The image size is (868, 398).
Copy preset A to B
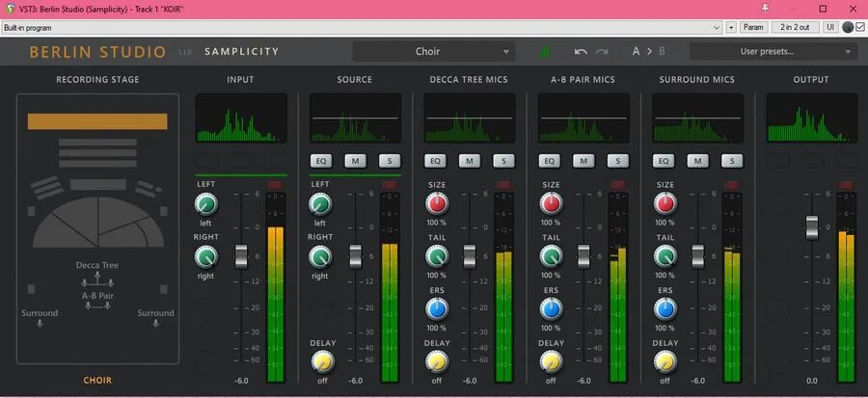[649, 51]
